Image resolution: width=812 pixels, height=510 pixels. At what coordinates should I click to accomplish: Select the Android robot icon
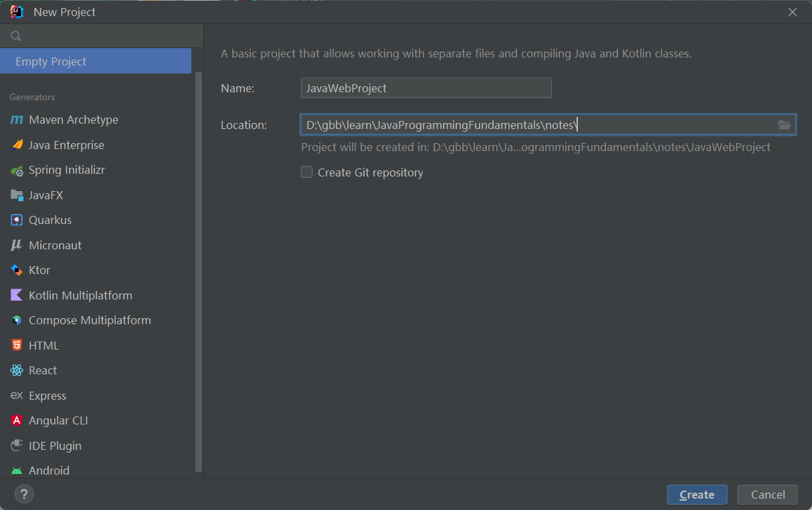click(x=17, y=471)
